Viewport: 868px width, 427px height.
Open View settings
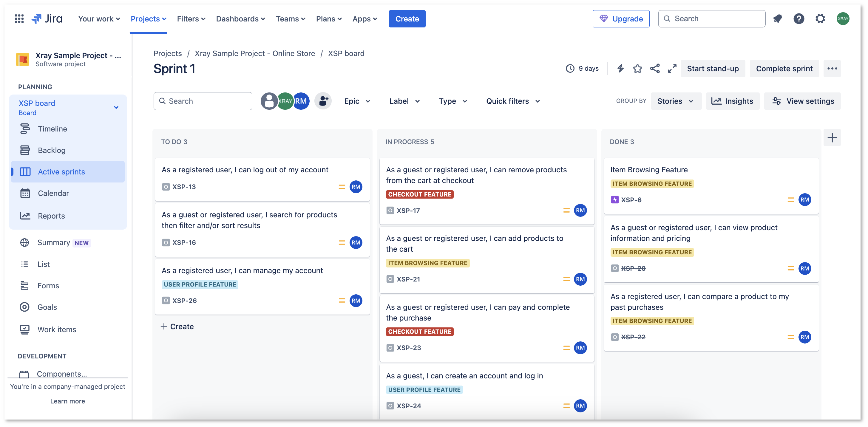pos(802,101)
